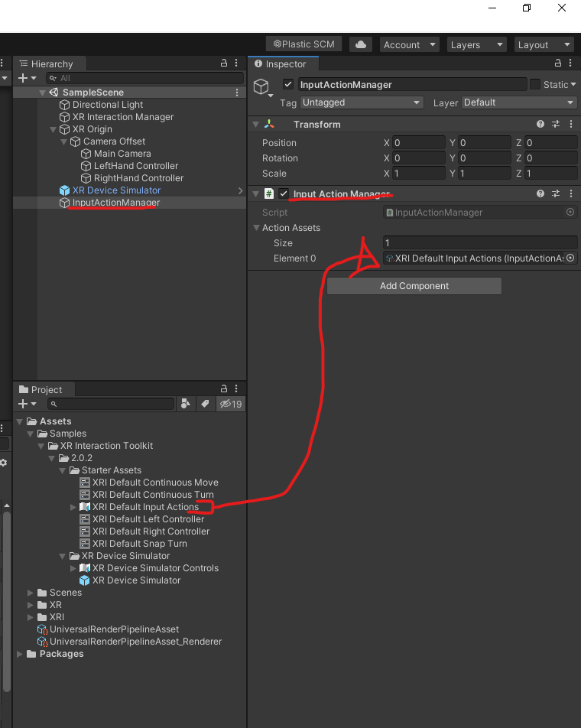This screenshot has width=581, height=728.
Task: Collapse the SampleScene scene
Action: pos(42,93)
